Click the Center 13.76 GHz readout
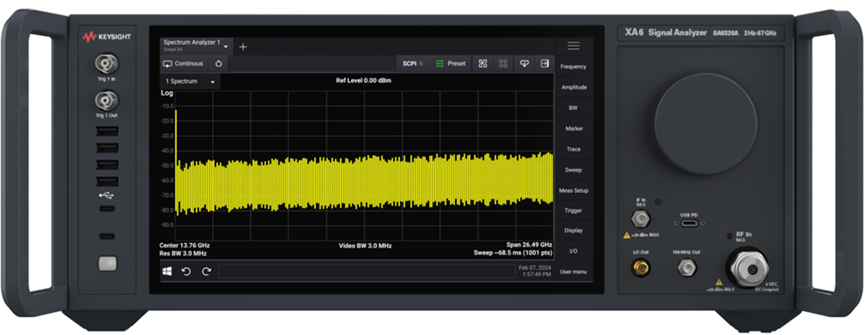Screen dimensions: 868x335 coord(184,245)
